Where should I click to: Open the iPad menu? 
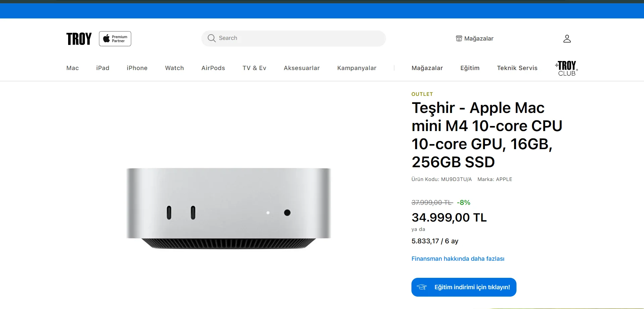pyautogui.click(x=103, y=68)
